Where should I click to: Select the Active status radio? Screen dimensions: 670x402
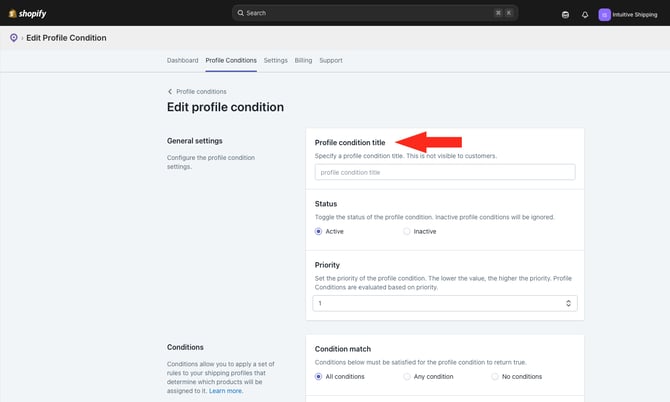pyautogui.click(x=318, y=231)
